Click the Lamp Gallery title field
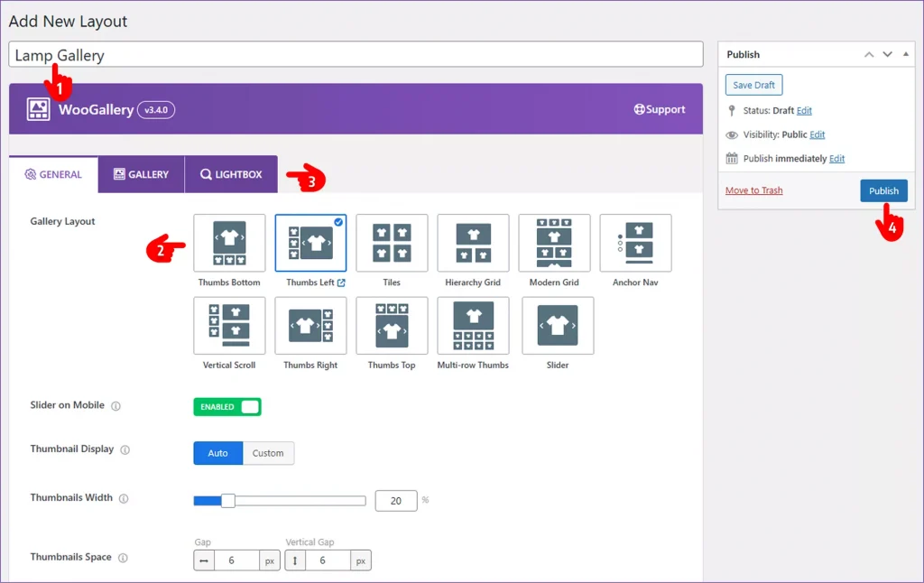 (355, 54)
